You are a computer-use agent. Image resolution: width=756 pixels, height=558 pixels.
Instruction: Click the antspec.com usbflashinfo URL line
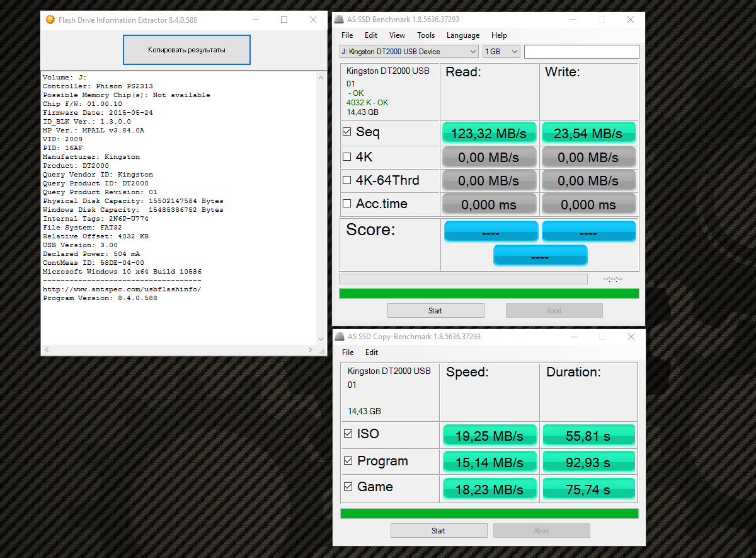click(x=122, y=289)
